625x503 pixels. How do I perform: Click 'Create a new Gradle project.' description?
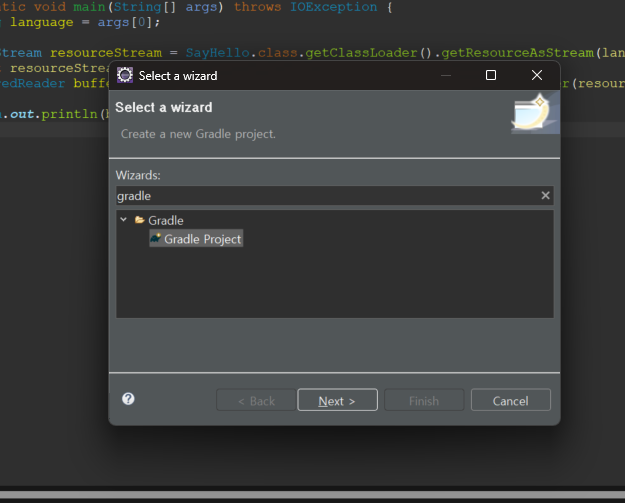pyautogui.click(x=198, y=134)
